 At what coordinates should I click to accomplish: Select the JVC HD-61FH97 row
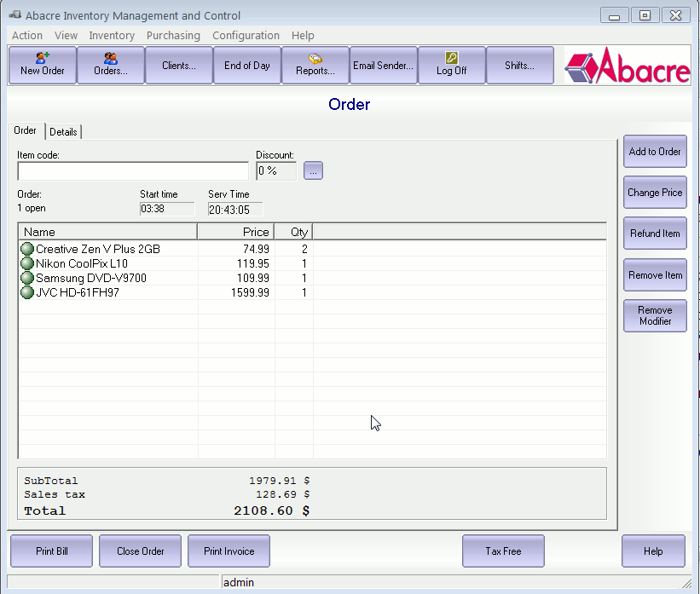point(313,292)
